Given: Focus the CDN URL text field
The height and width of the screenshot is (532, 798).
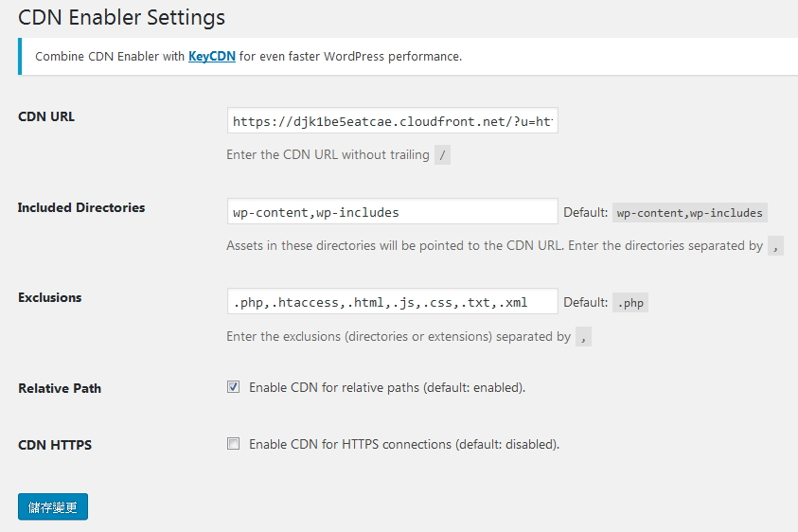Looking at the screenshot, I should 393,120.
